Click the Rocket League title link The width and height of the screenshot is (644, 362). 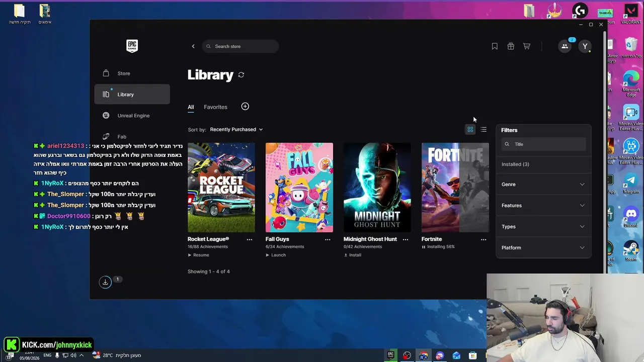pyautogui.click(x=208, y=239)
